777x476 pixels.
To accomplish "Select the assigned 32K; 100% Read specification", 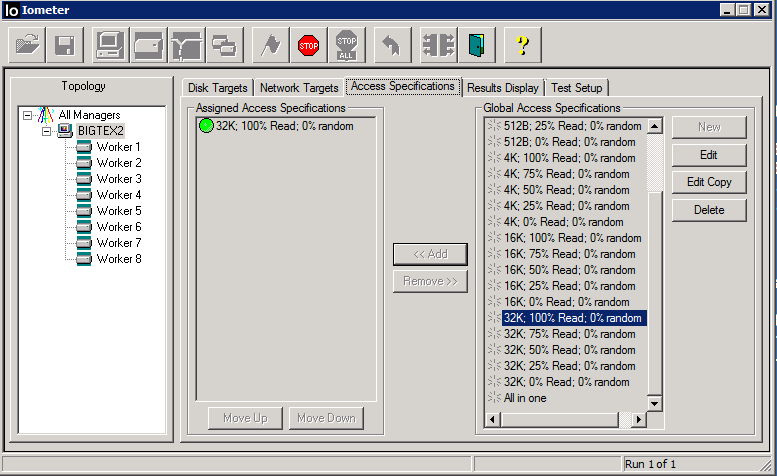I will [284, 126].
